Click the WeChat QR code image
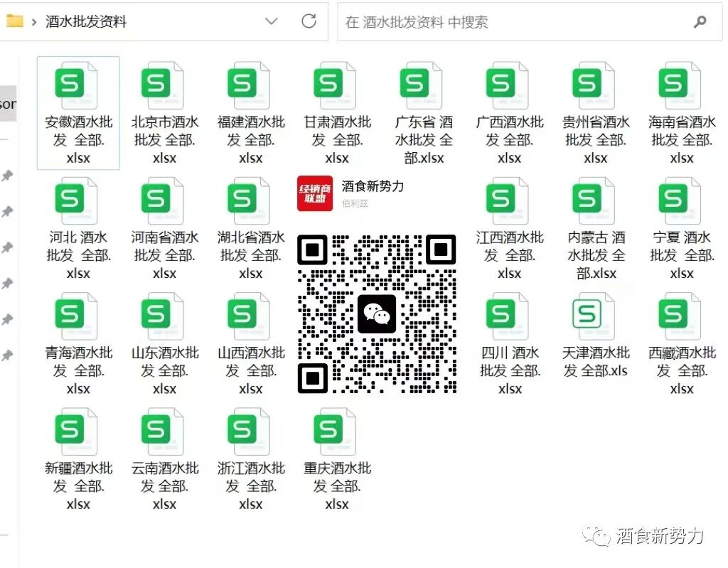This screenshot has height=568, width=728. pyautogui.click(x=377, y=313)
